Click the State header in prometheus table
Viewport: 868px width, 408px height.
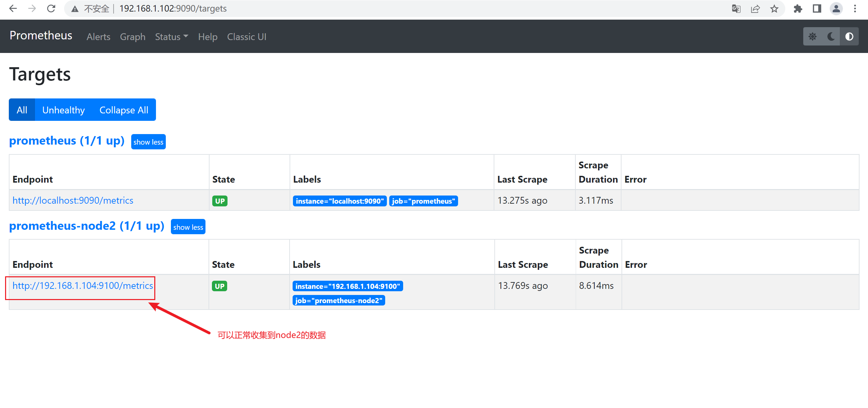click(223, 179)
